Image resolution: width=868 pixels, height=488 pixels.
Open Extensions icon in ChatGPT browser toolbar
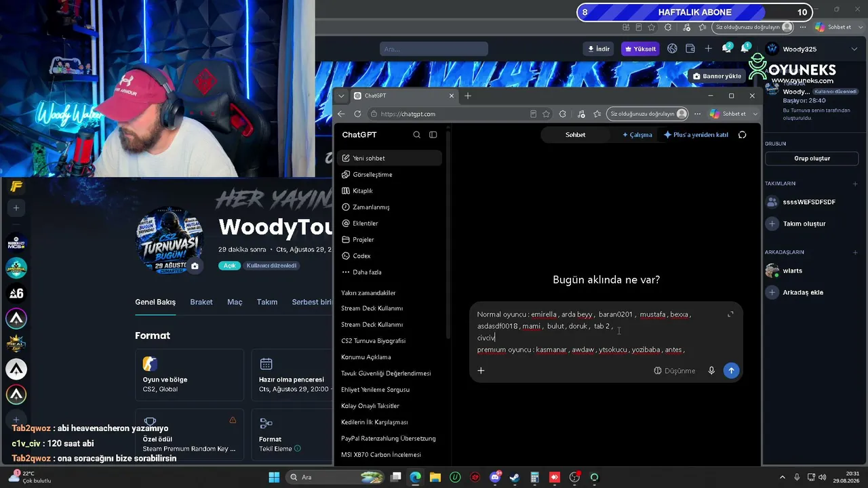coord(563,114)
